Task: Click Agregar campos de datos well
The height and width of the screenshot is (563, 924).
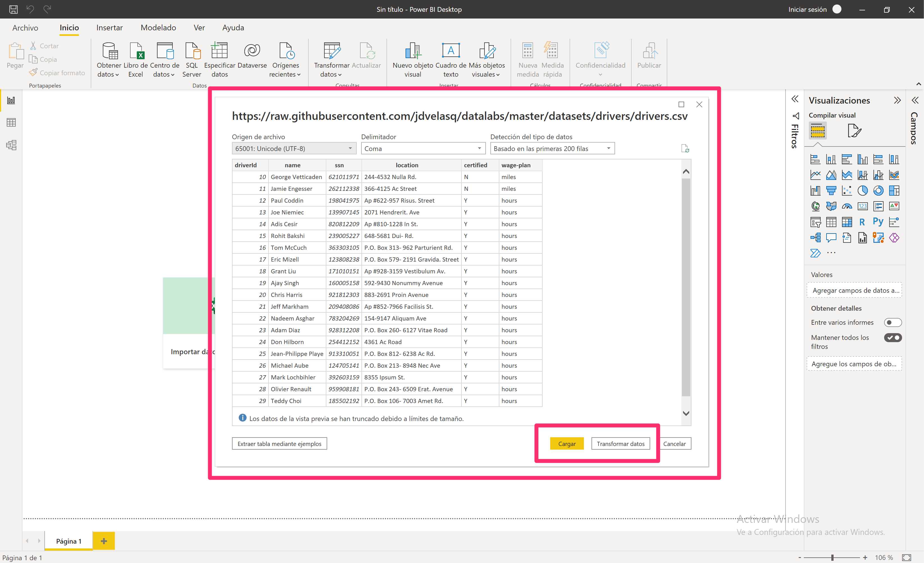Action: click(x=854, y=290)
